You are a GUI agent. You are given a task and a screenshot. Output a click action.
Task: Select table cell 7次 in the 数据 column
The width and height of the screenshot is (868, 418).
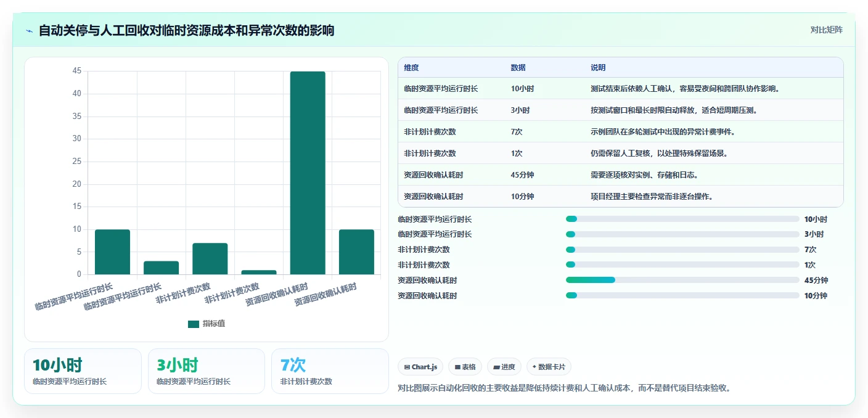(517, 132)
